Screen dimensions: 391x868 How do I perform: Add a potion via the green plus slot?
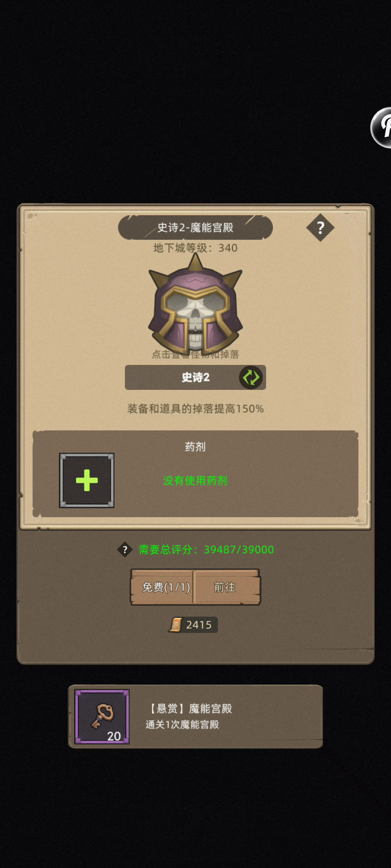pyautogui.click(x=87, y=480)
